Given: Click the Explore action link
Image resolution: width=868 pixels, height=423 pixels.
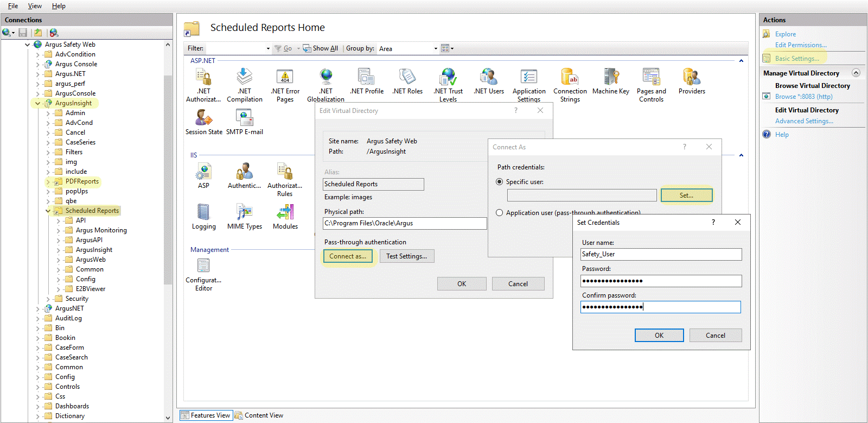Looking at the screenshot, I should tap(786, 34).
